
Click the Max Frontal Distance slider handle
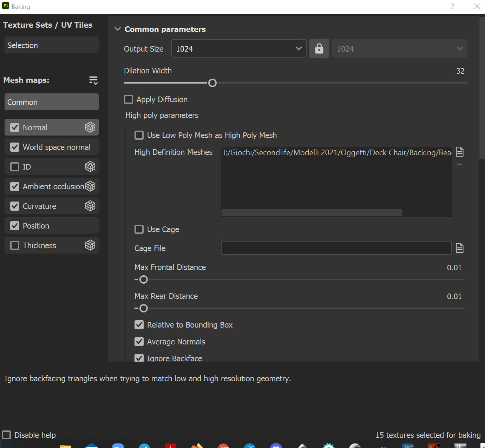[144, 279]
